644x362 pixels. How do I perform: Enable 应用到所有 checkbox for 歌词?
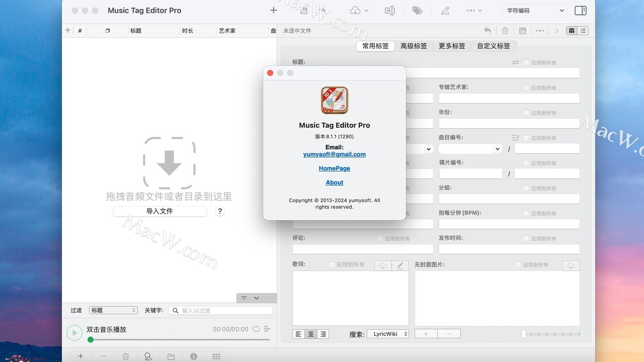332,264
